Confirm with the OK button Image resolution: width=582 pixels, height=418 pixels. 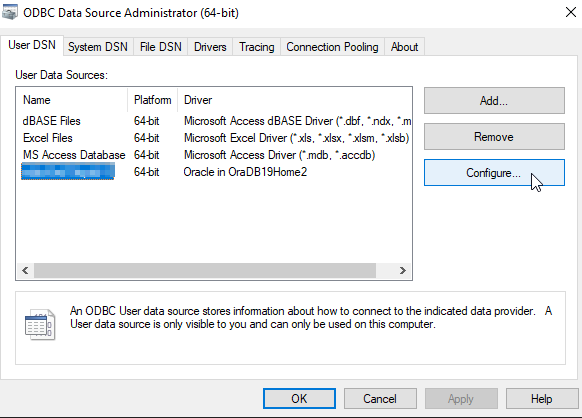299,399
